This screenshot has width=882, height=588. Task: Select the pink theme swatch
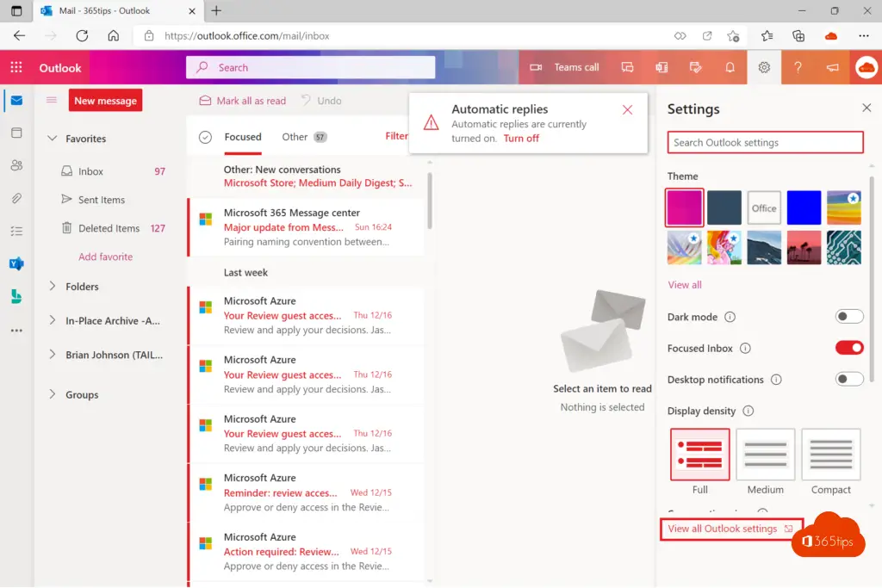coord(684,207)
